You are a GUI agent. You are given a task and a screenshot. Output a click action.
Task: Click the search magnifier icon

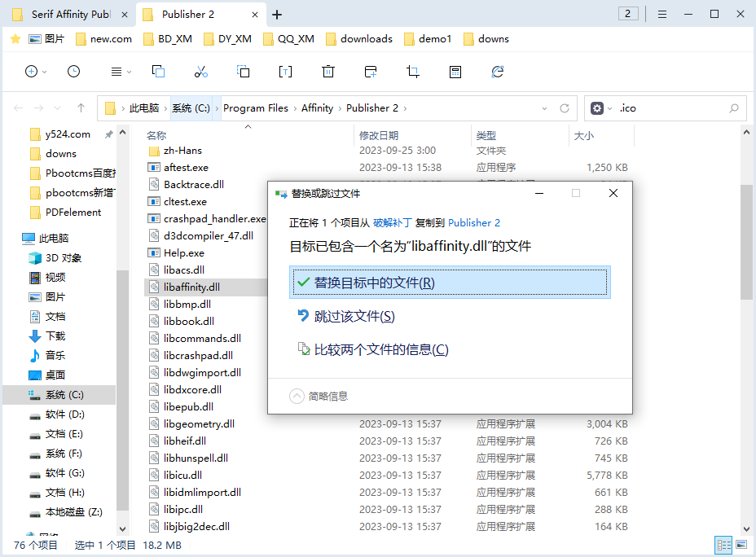pos(734,108)
